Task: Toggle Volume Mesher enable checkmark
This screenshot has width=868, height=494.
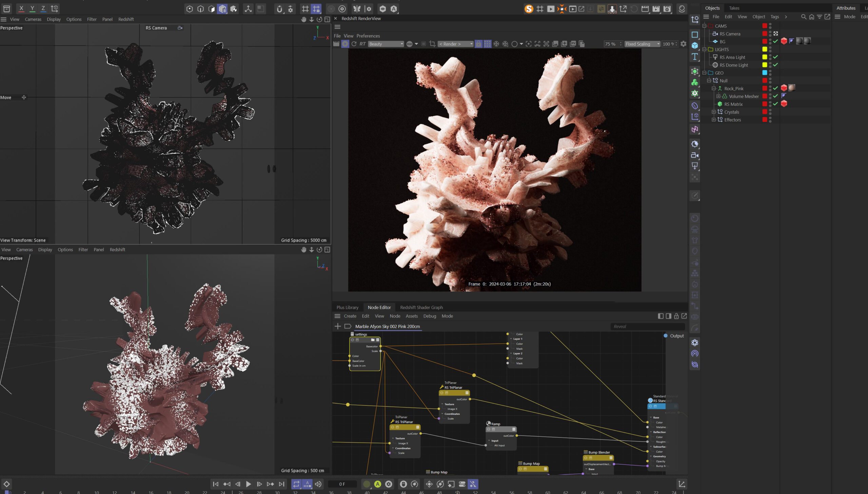Action: pyautogui.click(x=775, y=96)
